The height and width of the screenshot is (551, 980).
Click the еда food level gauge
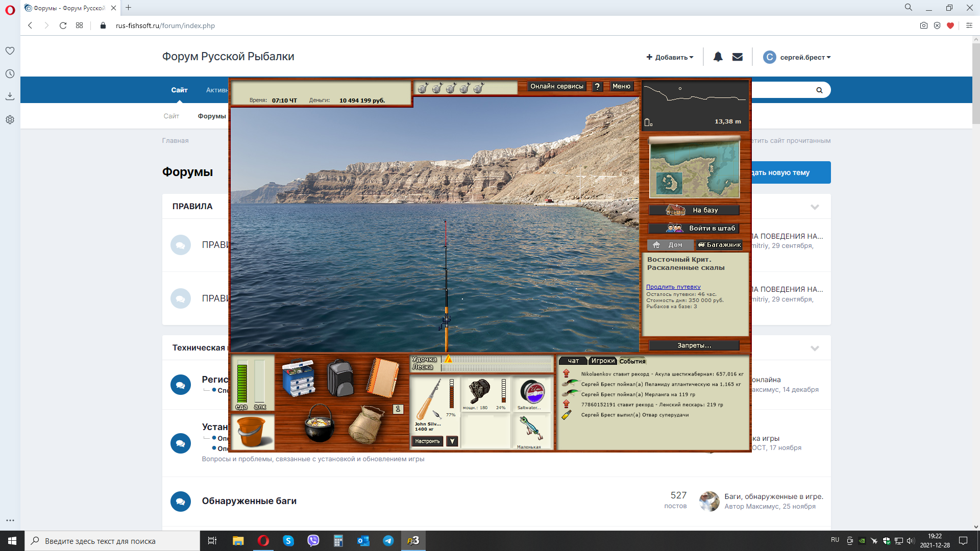pos(242,383)
